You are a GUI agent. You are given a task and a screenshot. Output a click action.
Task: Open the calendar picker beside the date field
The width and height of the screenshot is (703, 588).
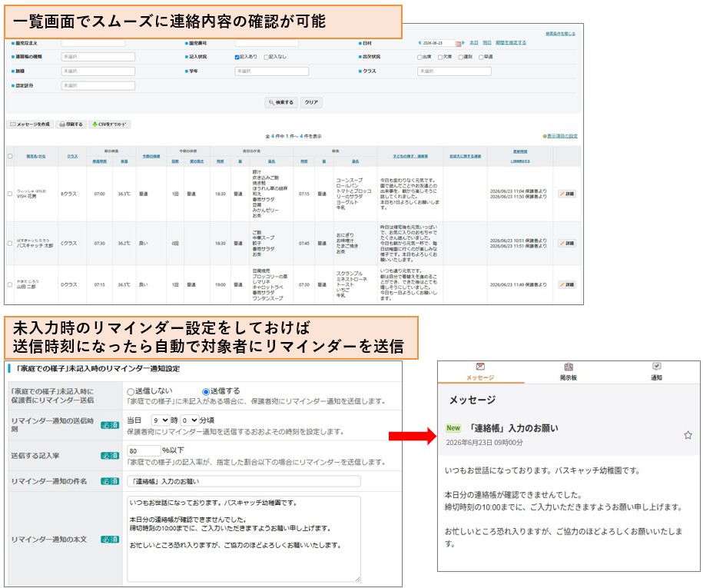click(x=458, y=44)
